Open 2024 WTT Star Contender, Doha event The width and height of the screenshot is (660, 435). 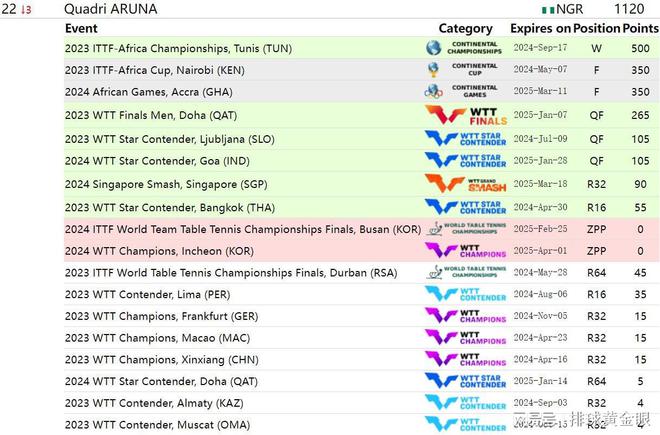pos(161,381)
